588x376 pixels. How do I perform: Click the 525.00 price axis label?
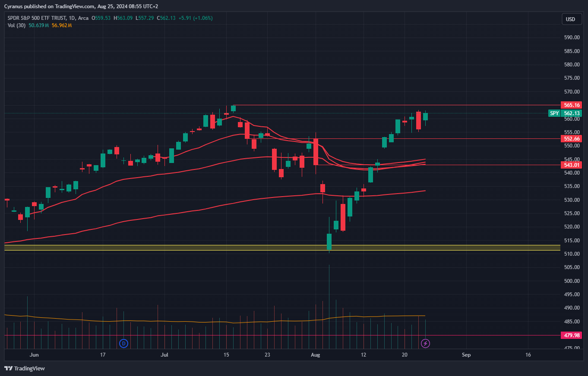572,213
